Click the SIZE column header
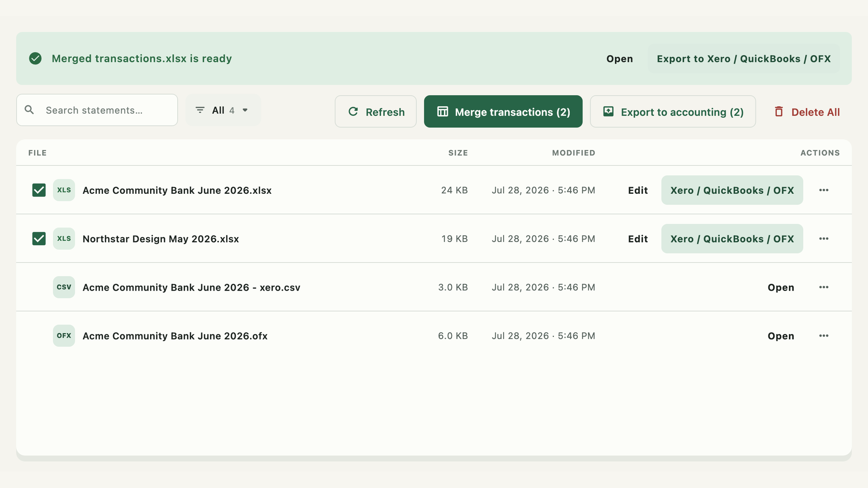Viewport: 868px width, 488px height. [x=458, y=153]
